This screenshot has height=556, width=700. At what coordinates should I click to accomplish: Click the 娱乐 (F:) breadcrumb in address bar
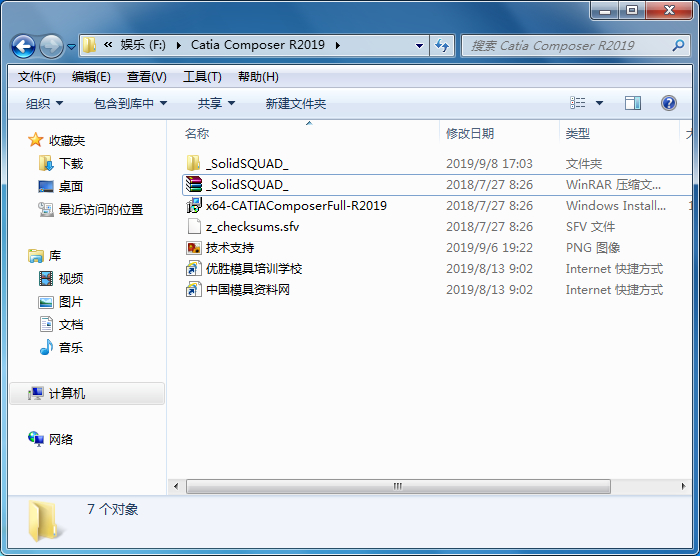(143, 45)
